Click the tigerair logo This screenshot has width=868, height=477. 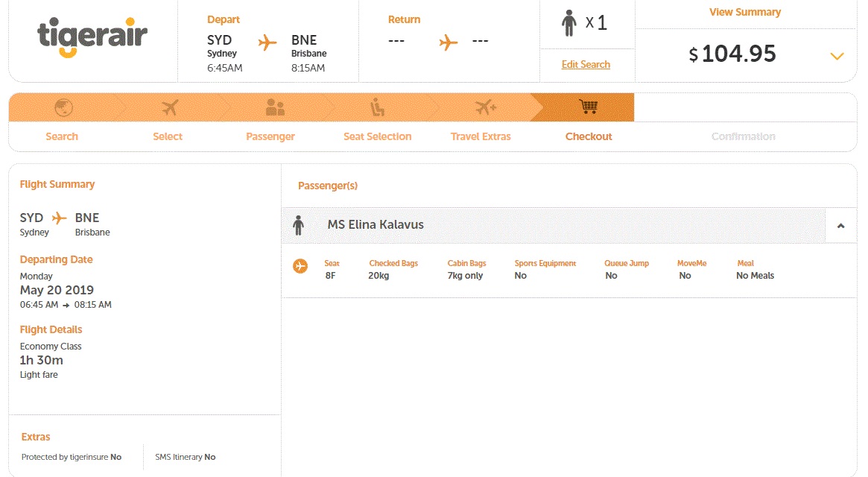tap(92, 36)
